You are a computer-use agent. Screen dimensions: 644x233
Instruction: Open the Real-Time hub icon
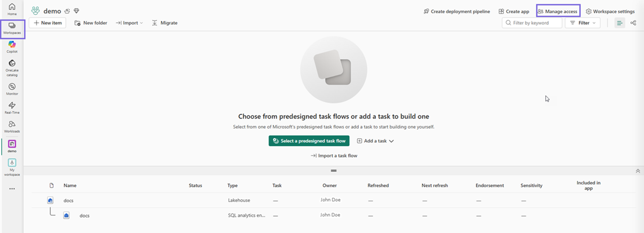pos(12,108)
